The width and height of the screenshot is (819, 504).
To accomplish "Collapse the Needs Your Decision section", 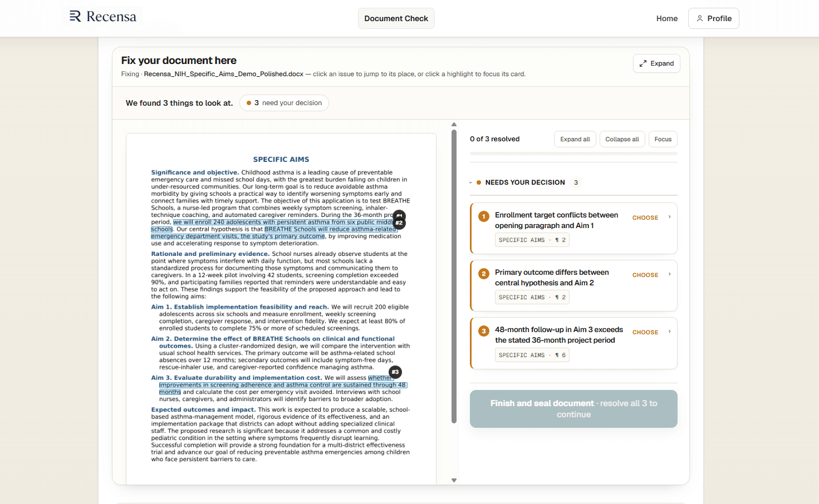I will [470, 182].
